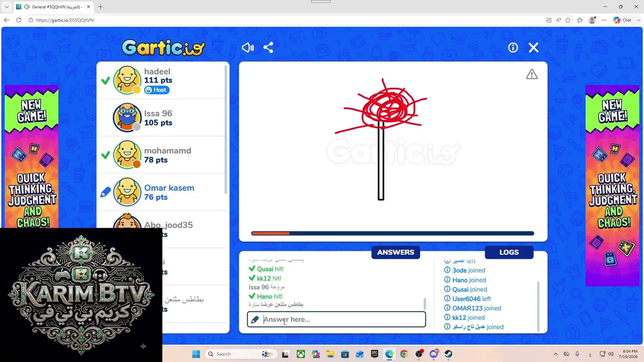The image size is (644, 362).
Task: Click player name Omar kasem
Action: point(169,188)
